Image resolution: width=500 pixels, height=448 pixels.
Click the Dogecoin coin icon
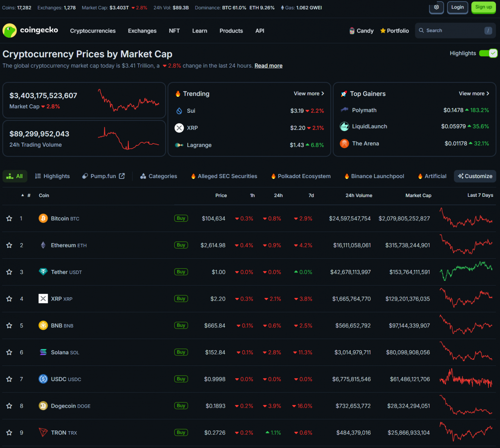pos(43,406)
